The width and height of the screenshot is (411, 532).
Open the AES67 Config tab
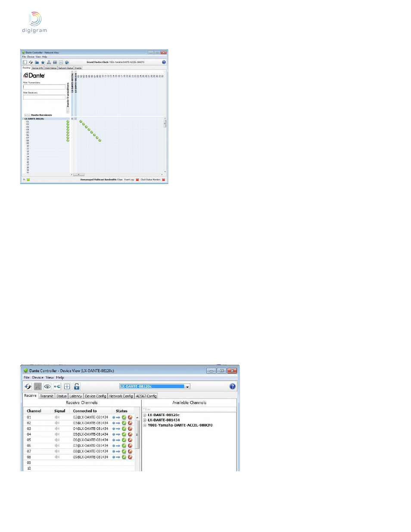(x=146, y=396)
